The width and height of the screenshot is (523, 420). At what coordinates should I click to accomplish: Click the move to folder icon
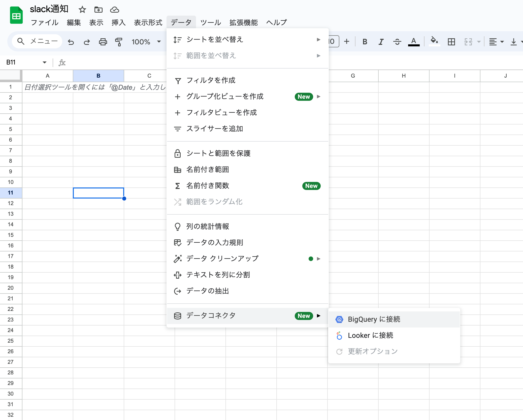coord(98,10)
